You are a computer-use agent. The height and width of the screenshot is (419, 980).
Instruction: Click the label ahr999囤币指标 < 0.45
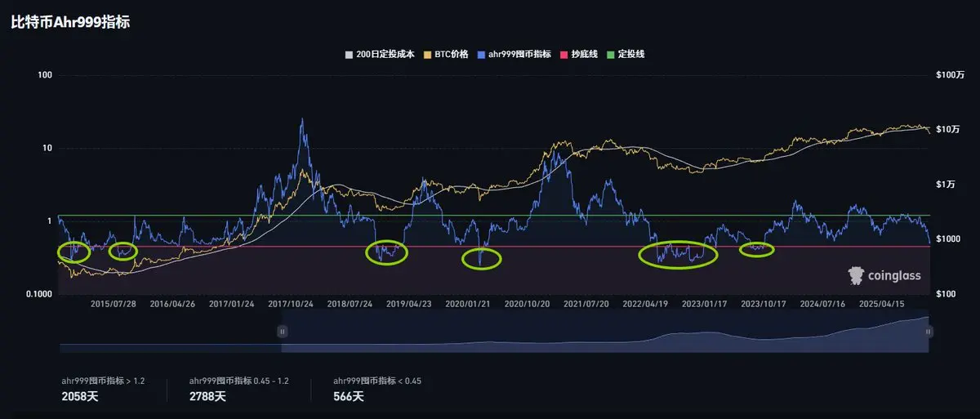coord(377,381)
